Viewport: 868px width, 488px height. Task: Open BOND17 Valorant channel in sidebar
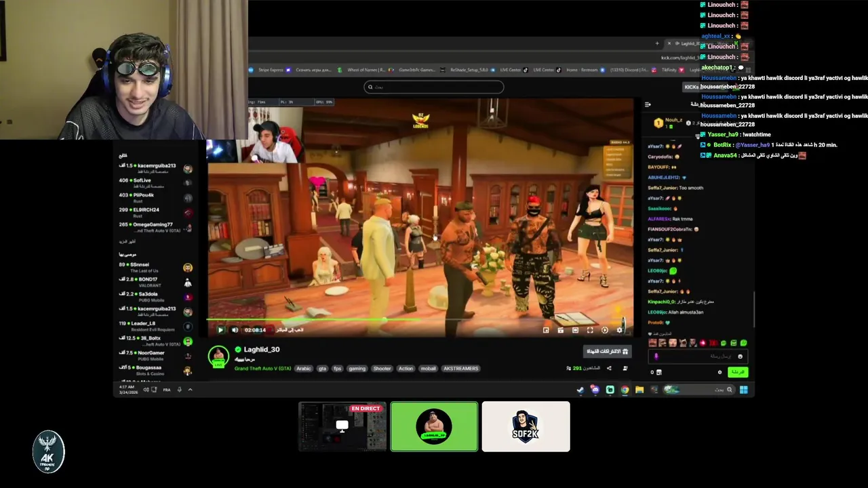pyautogui.click(x=156, y=282)
